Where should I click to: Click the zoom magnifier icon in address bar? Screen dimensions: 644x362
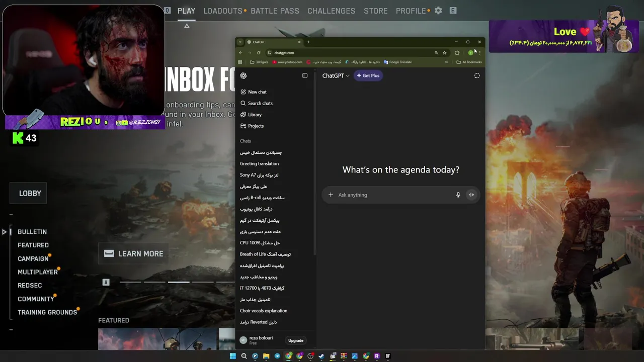pos(436,53)
